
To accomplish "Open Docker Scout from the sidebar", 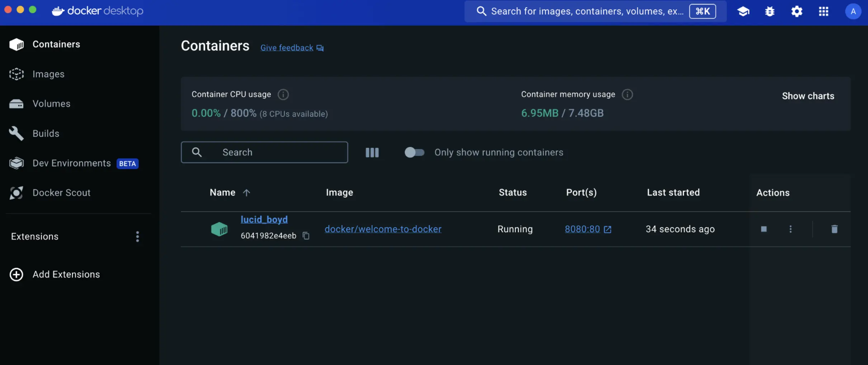I will pyautogui.click(x=61, y=192).
